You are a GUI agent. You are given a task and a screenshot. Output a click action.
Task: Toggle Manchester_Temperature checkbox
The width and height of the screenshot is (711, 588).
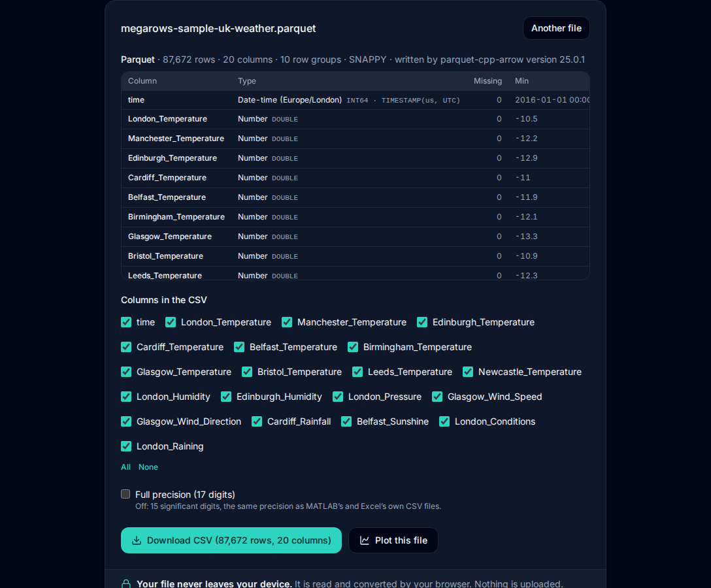tap(287, 322)
